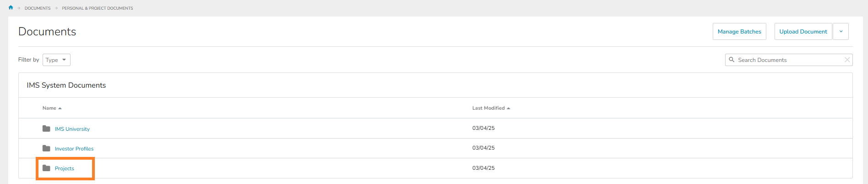Click the Name column header
The image size is (868, 184).
click(x=49, y=108)
